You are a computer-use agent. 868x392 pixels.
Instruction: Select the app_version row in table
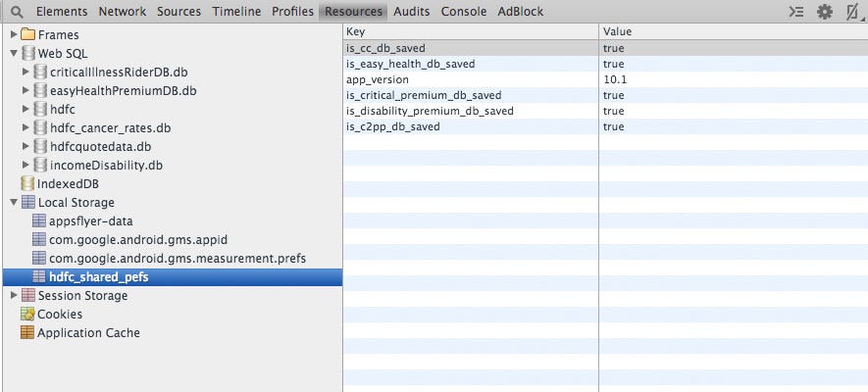(605, 79)
